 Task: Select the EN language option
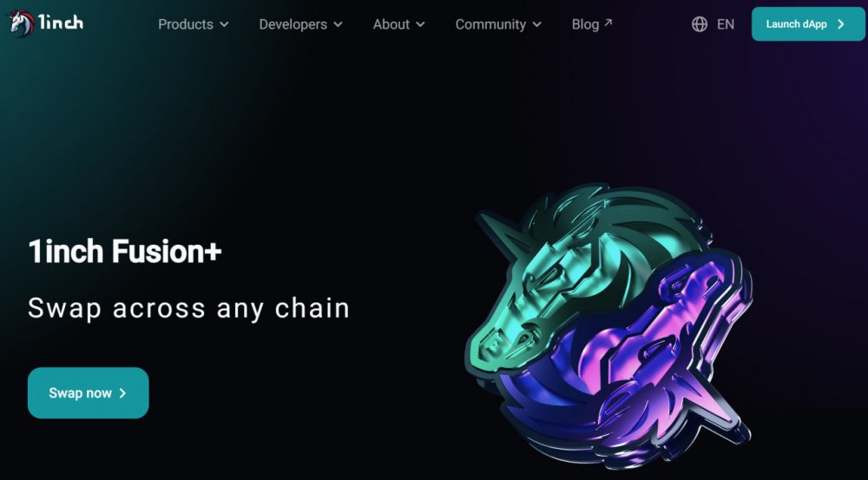(x=725, y=24)
